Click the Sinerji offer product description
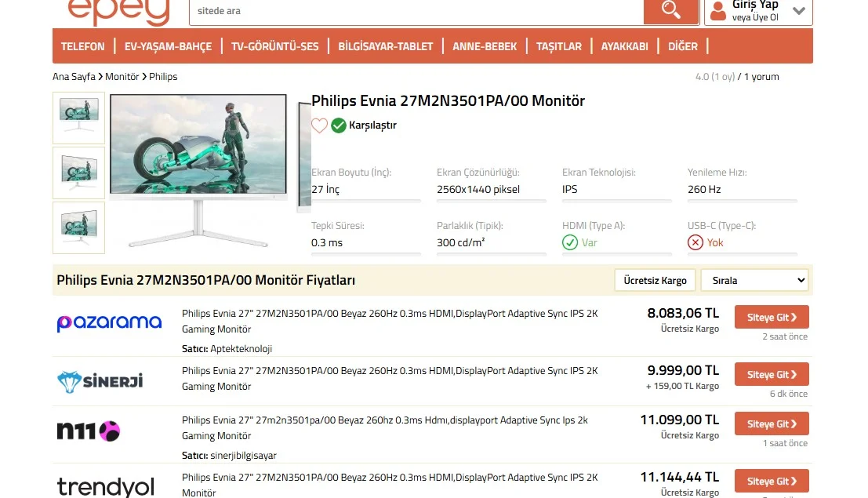The image size is (868, 498). coord(390,378)
